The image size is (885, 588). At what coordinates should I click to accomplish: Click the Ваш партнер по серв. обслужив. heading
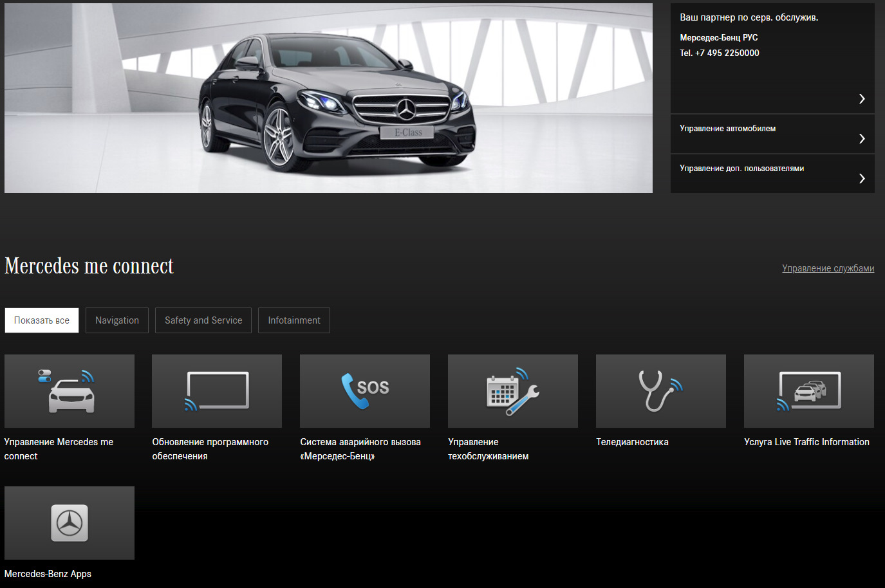tap(749, 17)
